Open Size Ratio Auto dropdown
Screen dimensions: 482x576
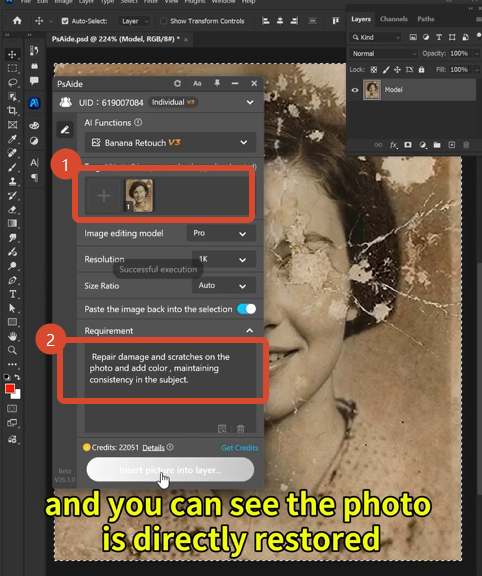[224, 285]
